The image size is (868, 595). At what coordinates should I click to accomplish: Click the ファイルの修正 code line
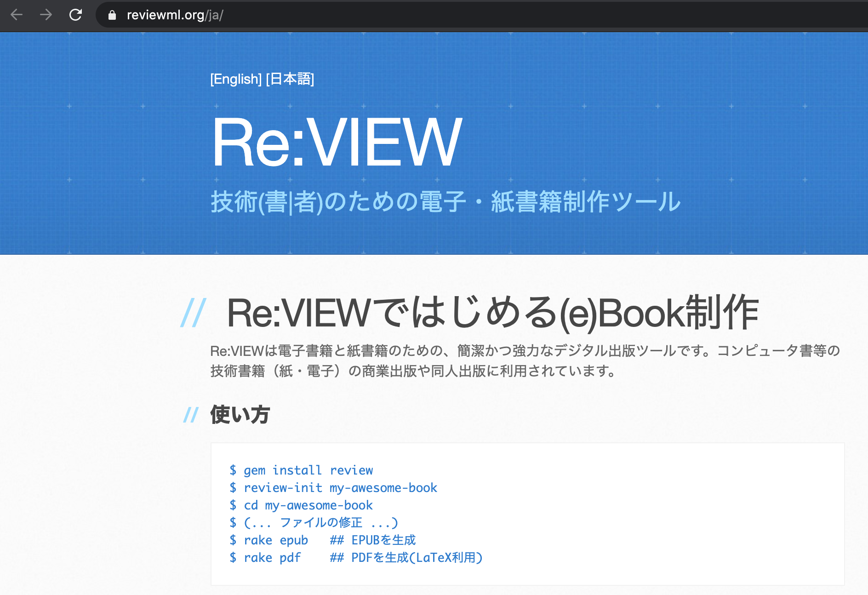click(x=314, y=522)
